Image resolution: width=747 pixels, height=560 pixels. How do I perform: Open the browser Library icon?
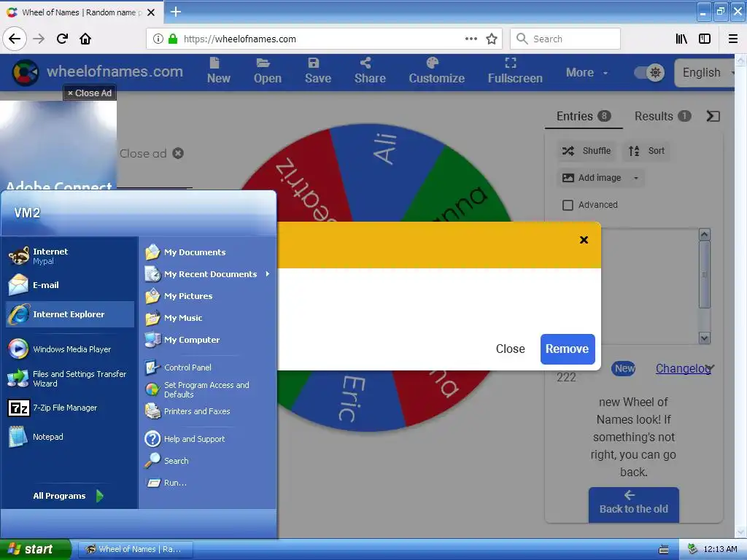pyautogui.click(x=682, y=39)
